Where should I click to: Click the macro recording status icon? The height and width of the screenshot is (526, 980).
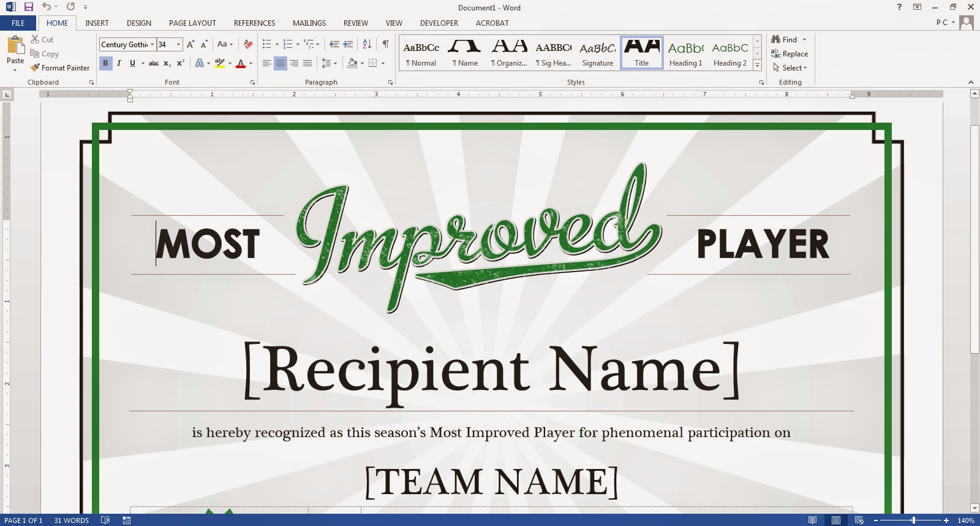127,520
